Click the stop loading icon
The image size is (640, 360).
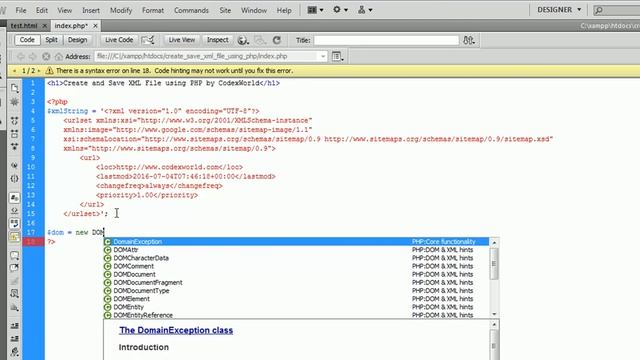(46, 56)
